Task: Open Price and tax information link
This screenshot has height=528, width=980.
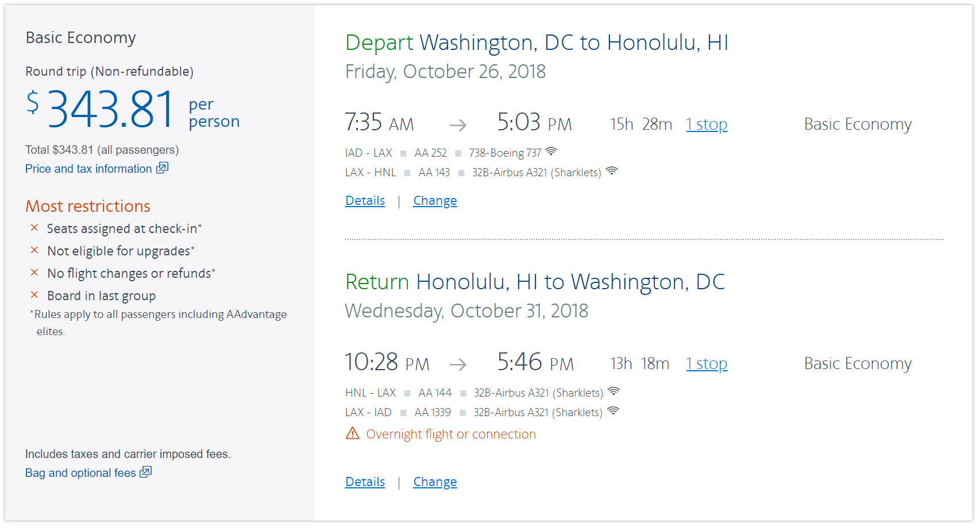Action: click(88, 169)
